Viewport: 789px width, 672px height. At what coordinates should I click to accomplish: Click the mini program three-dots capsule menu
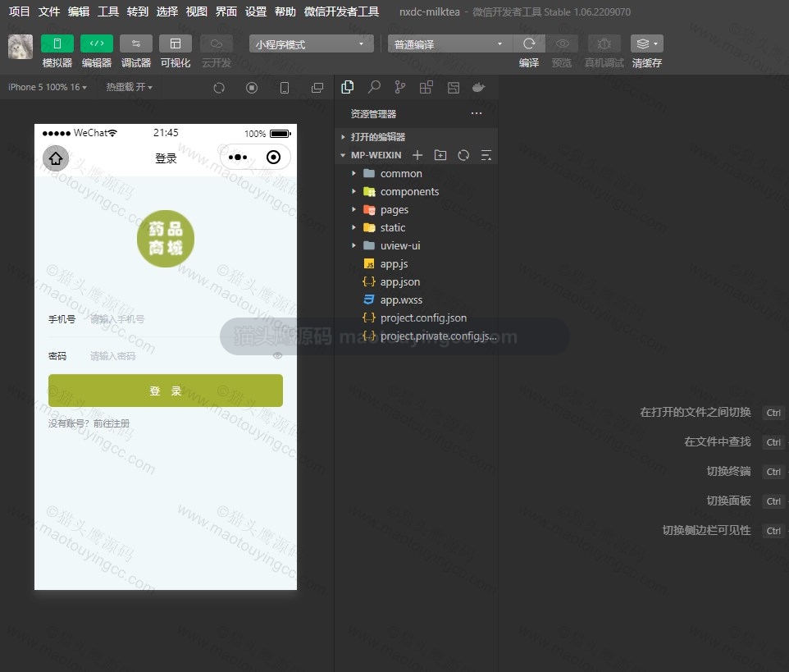coord(238,157)
